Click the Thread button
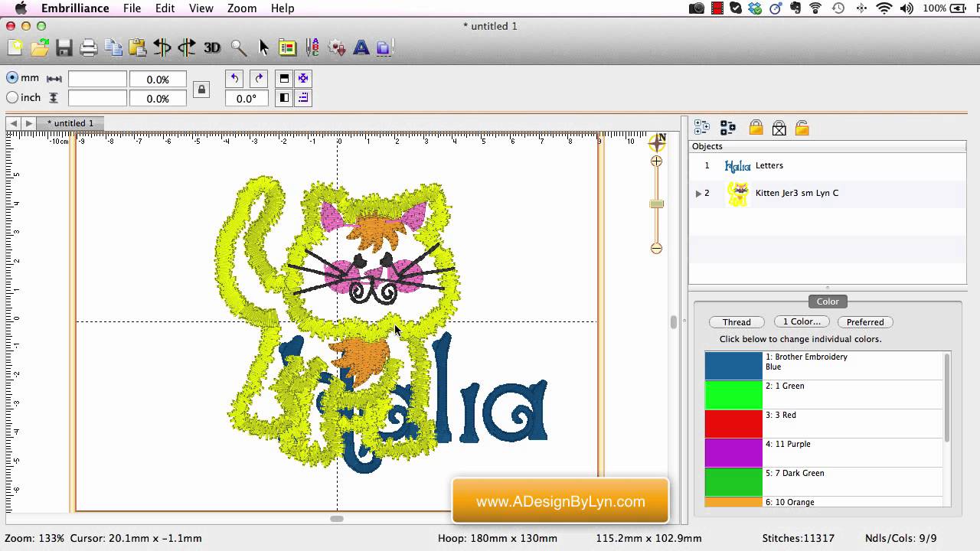The height and width of the screenshot is (551, 980). (x=737, y=322)
